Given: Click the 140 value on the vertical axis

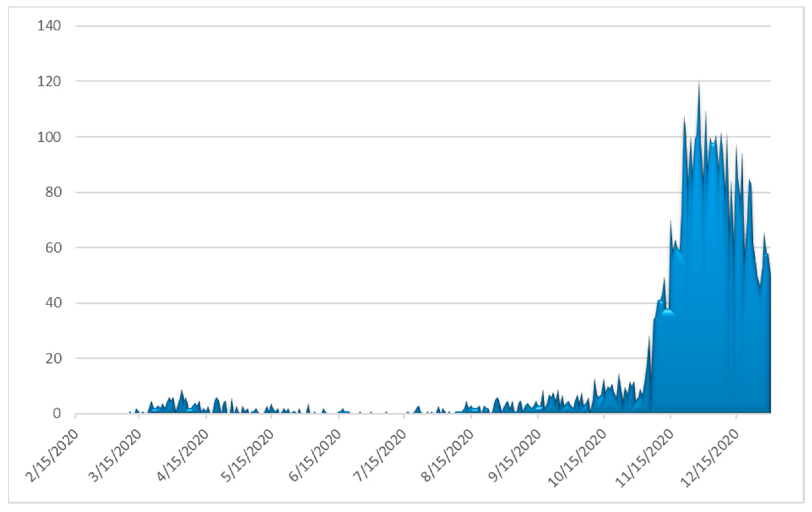Looking at the screenshot, I should [x=49, y=26].
